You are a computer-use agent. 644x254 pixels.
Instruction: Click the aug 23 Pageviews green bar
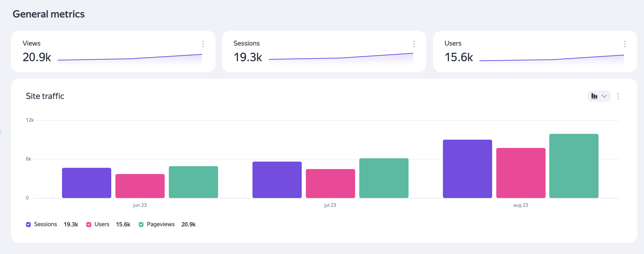pyautogui.click(x=574, y=166)
